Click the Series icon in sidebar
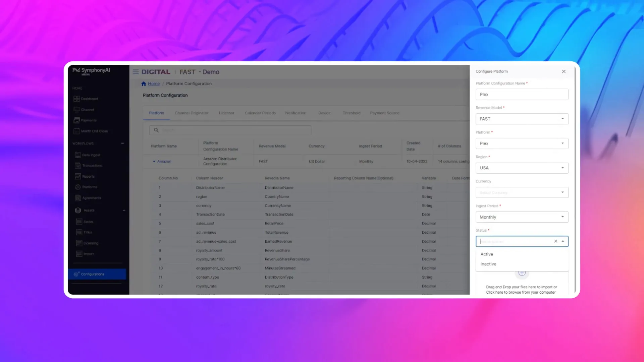This screenshot has height=362, width=644. [x=79, y=222]
